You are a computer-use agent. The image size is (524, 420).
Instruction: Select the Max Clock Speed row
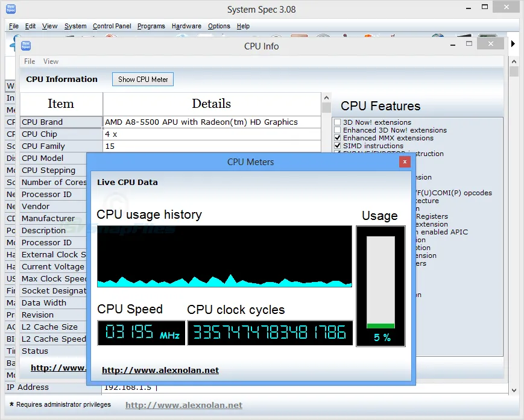[x=54, y=279]
